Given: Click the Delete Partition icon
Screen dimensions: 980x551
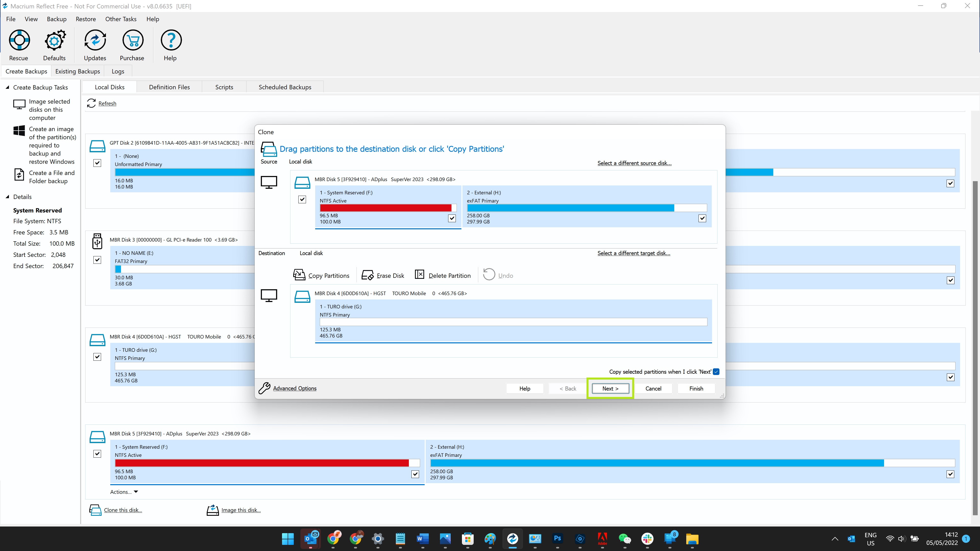Looking at the screenshot, I should point(419,274).
